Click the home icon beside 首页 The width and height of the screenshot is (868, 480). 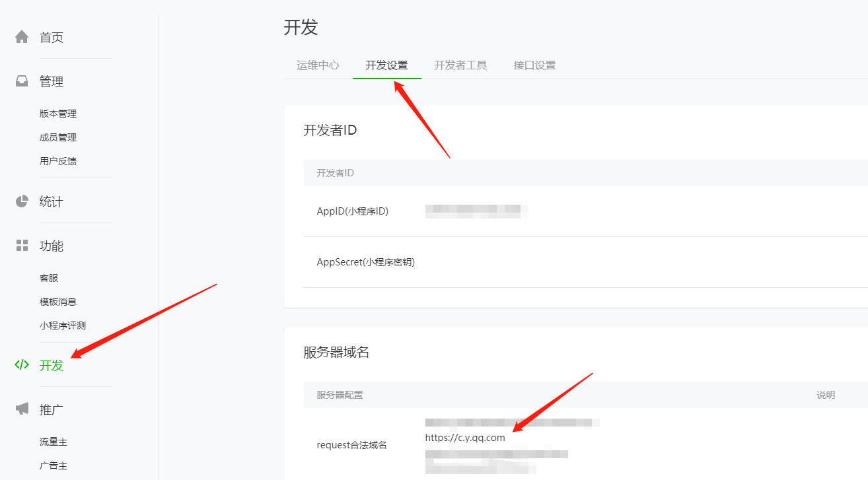22,37
